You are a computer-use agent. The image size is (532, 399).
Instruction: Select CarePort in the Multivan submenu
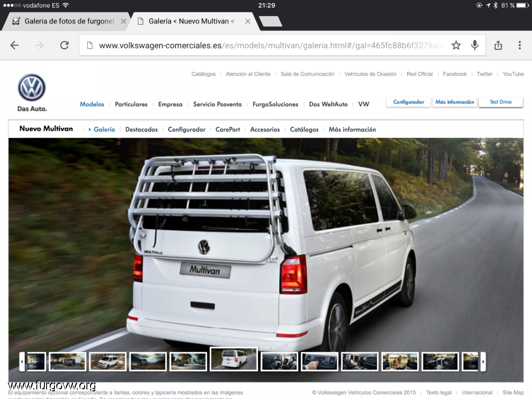[x=228, y=129]
